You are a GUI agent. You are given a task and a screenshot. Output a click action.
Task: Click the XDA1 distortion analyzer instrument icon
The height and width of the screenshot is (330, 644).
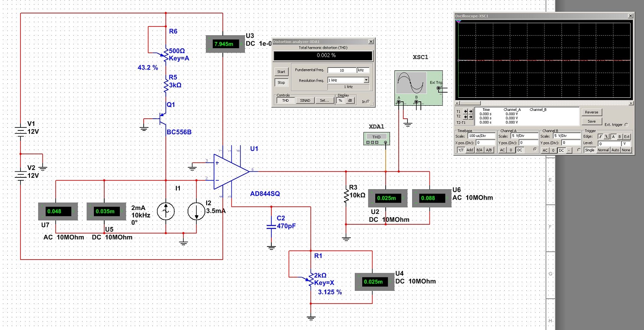pos(376,138)
